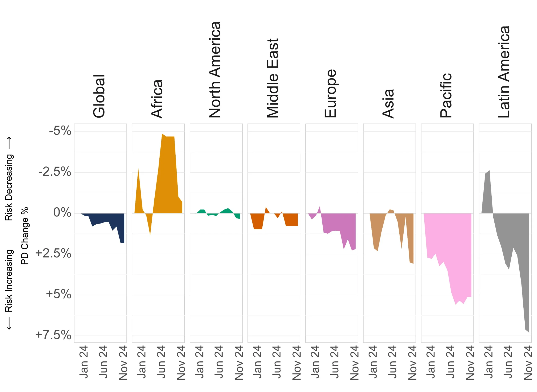Click the Europe panel title
Screen dimensions: 537x392
click(x=330, y=93)
